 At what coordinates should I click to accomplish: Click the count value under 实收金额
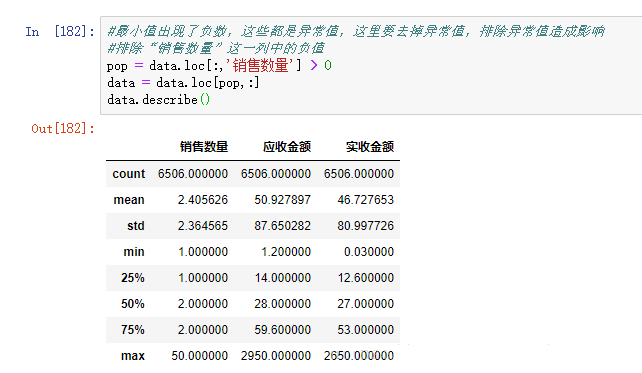click(359, 174)
